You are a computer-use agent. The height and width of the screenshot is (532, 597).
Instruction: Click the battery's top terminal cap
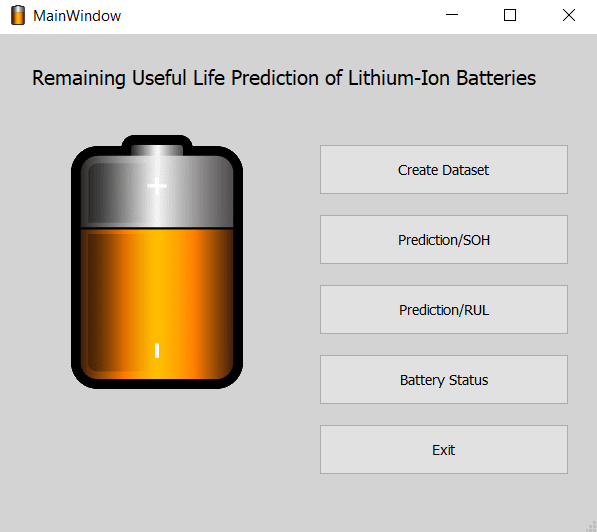pos(157,149)
